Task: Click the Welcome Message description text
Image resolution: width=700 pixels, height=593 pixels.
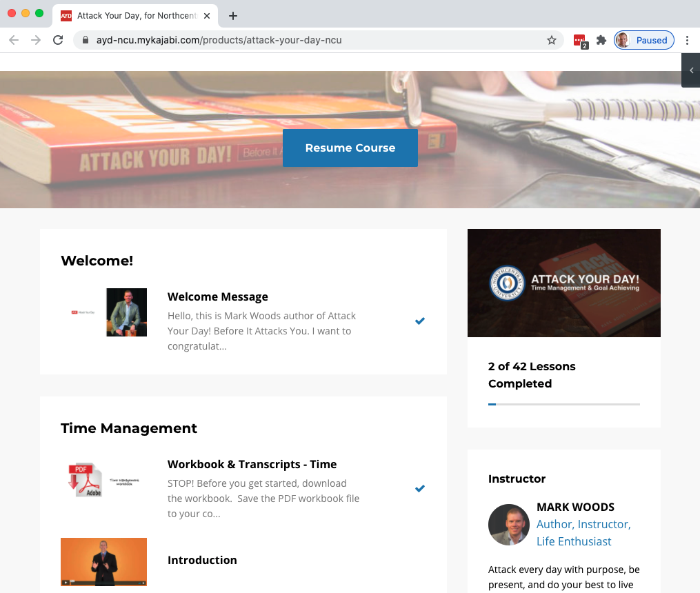Action: pyautogui.click(x=261, y=331)
